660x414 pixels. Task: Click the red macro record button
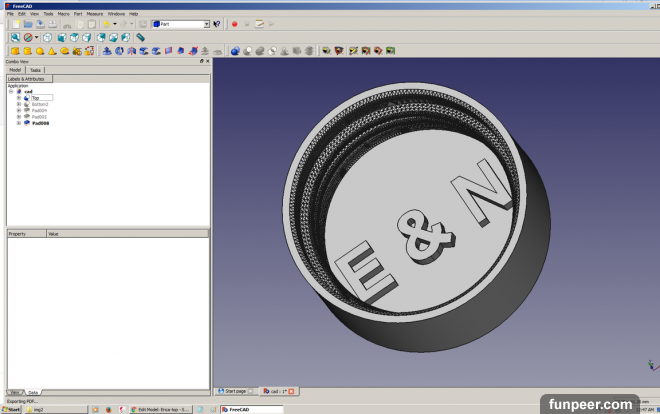coord(234,23)
